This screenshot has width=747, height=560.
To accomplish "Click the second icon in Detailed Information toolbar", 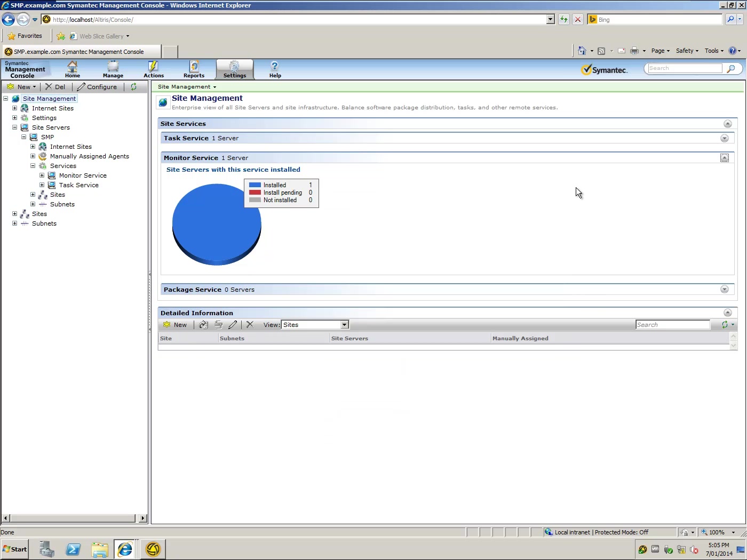I will click(203, 324).
